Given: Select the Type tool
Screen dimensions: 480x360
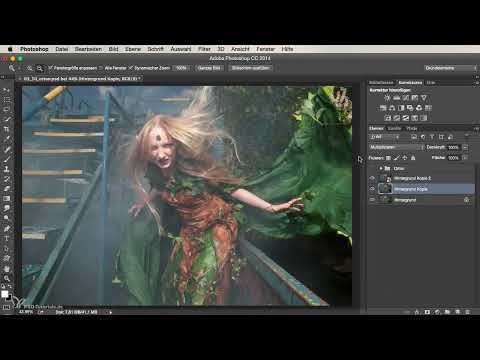Looking at the screenshot, I should click(x=7, y=238).
